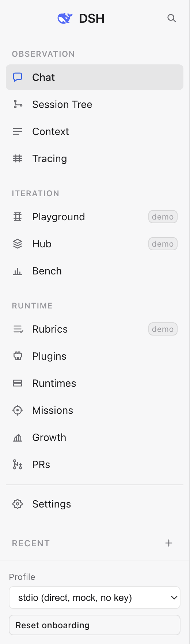Select the Chat speech bubble icon
The image size is (190, 644).
[18, 77]
